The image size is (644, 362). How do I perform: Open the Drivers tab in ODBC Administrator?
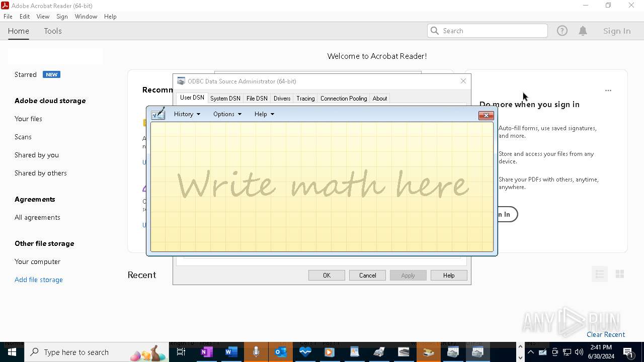(x=282, y=99)
